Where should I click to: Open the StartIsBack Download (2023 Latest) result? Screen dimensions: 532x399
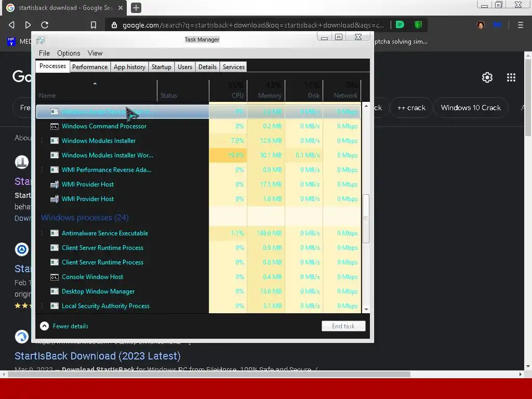coord(97,356)
